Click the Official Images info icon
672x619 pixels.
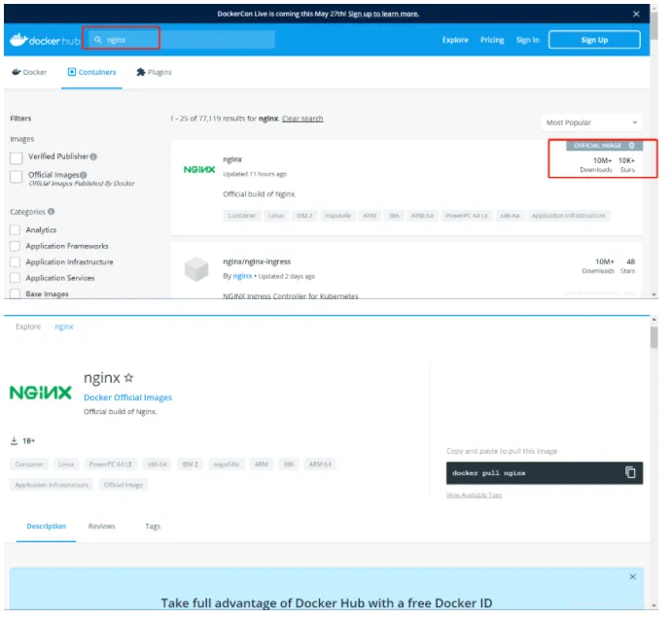pyautogui.click(x=83, y=175)
